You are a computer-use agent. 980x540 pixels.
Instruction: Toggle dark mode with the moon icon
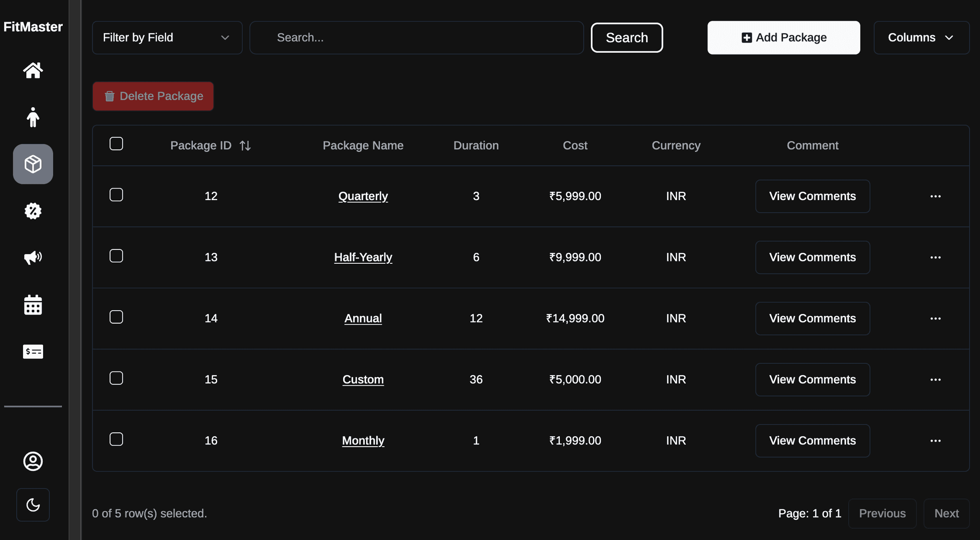33,505
